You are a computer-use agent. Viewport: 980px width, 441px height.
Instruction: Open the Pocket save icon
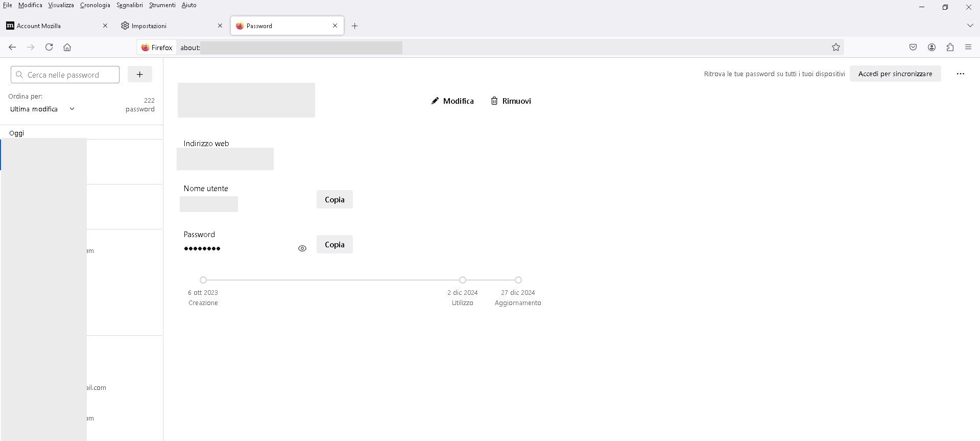coord(913,47)
